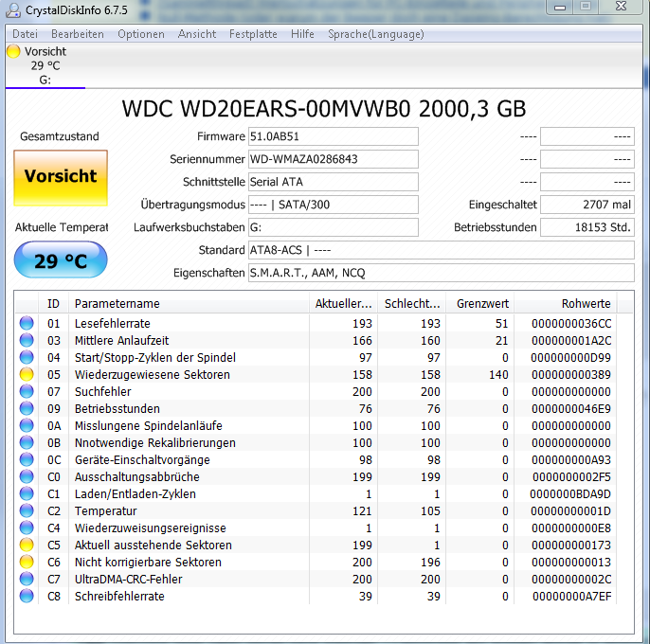Viewport: 650px width, 644px height.
Task: Click the Seriennummer field WD-WMAZA0286843
Action: point(334,159)
